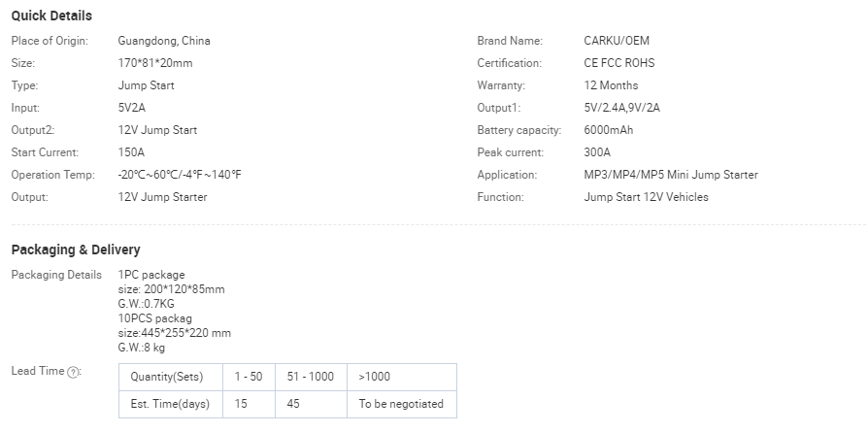Screen dimensions: 868x433
Task: Click the Operation Temp value text
Action: pos(180,175)
